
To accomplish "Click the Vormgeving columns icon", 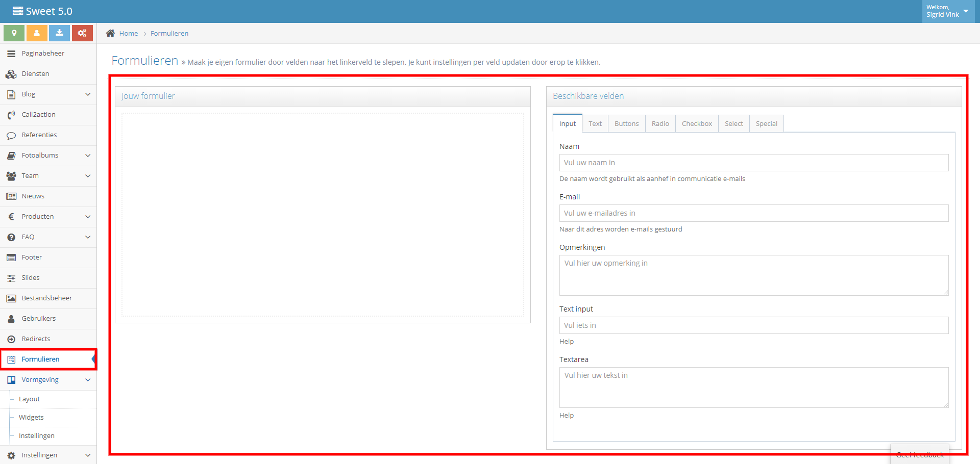I will point(11,380).
